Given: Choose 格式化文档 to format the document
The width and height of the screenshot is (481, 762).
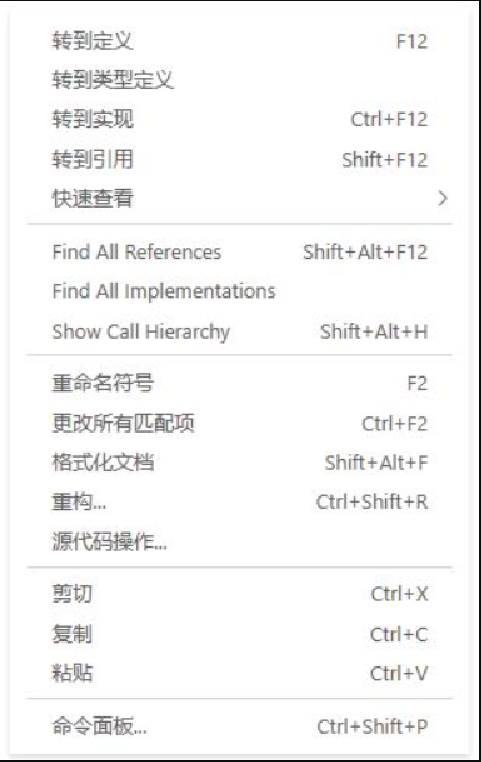Looking at the screenshot, I should point(240,462).
